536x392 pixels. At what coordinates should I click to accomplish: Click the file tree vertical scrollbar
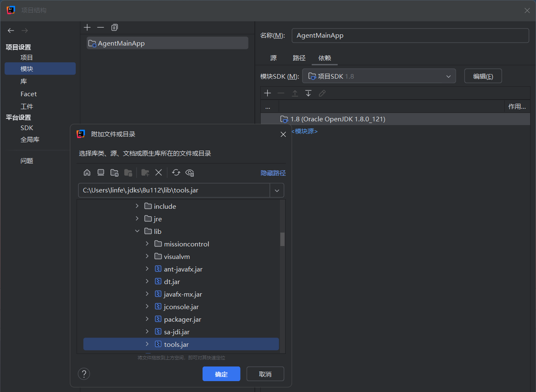(282, 239)
